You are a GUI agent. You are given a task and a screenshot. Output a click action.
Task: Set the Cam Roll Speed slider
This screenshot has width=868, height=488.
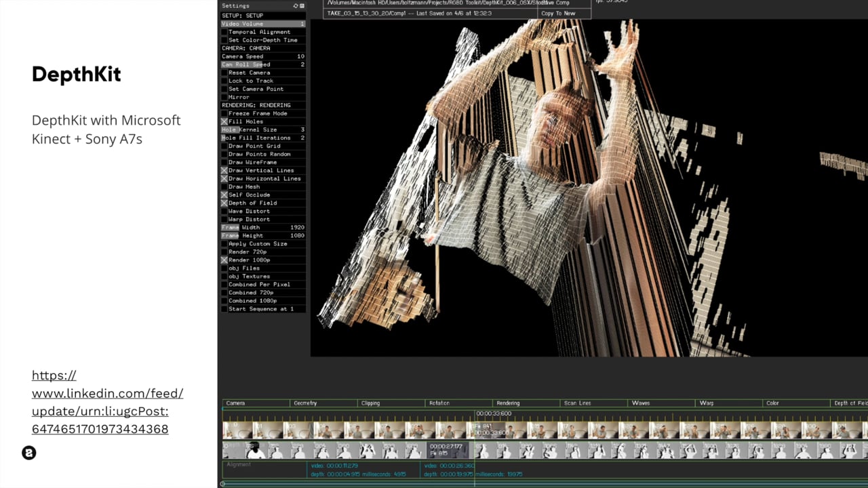point(263,64)
